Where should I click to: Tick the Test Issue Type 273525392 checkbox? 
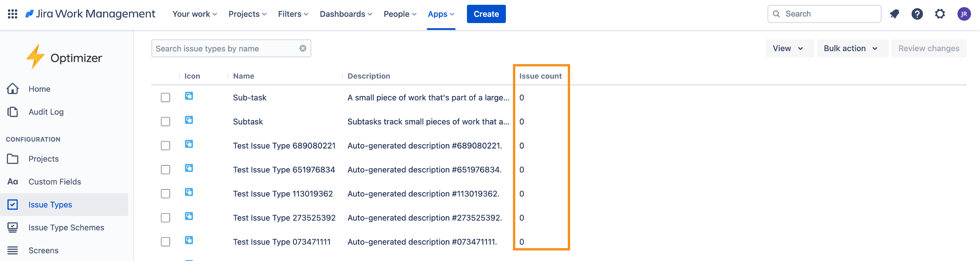(165, 218)
